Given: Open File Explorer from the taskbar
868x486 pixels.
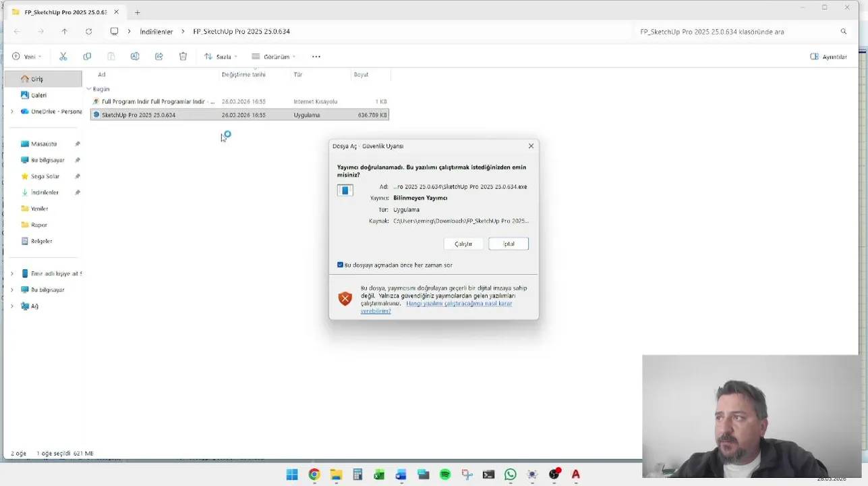Looking at the screenshot, I should 336,475.
